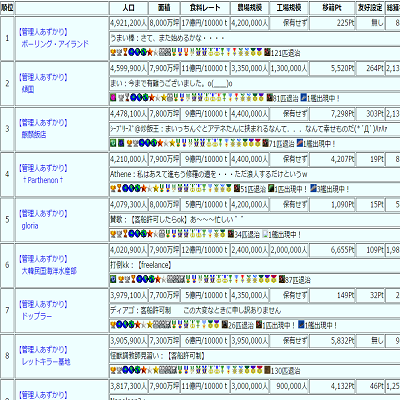Click the ship icon in gloria's 1艦出現中
The image size is (400, 400).
[265, 234]
